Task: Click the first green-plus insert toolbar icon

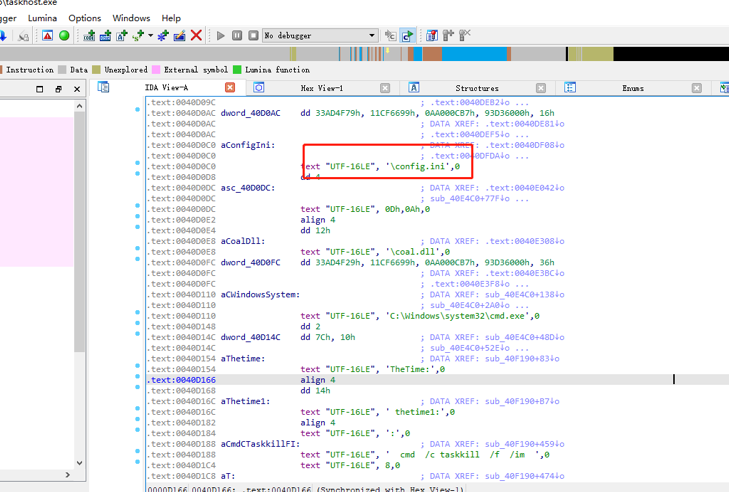Action: pyautogui.click(x=89, y=35)
